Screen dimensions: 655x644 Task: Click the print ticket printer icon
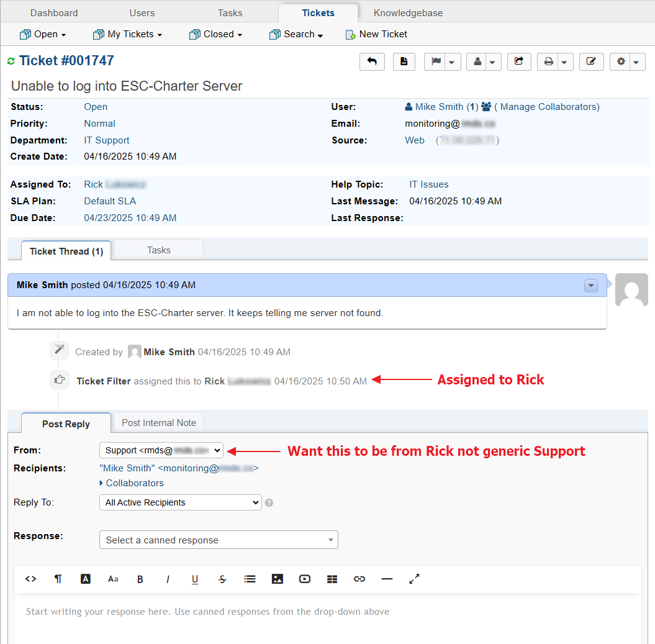click(548, 61)
